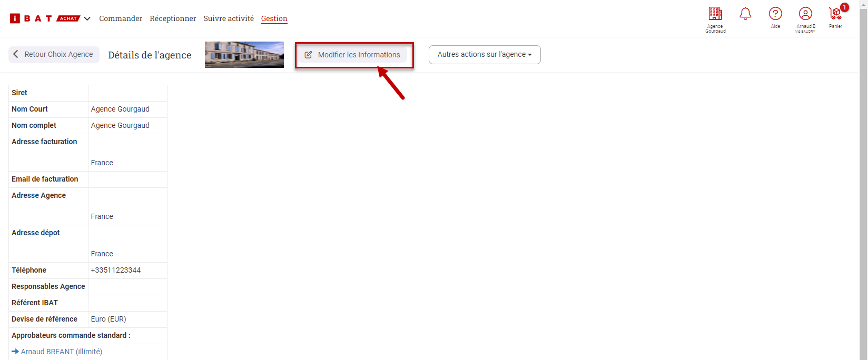Open the Autres actions sur l'agence dropdown
Image resolution: width=868 pixels, height=360 pixels.
pos(485,55)
